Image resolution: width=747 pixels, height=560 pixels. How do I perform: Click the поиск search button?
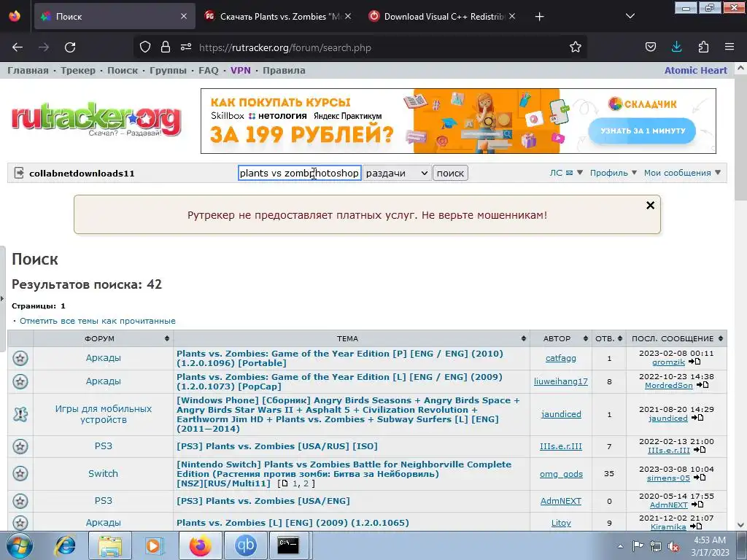tap(450, 173)
